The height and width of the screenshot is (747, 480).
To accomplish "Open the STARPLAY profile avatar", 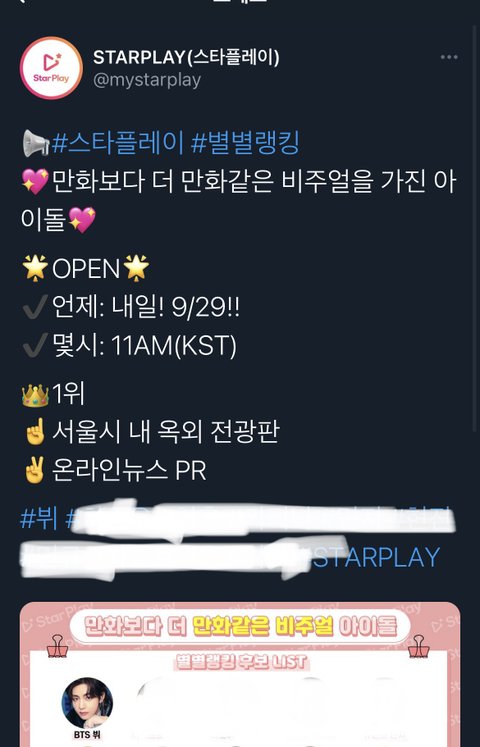I will tap(51, 68).
